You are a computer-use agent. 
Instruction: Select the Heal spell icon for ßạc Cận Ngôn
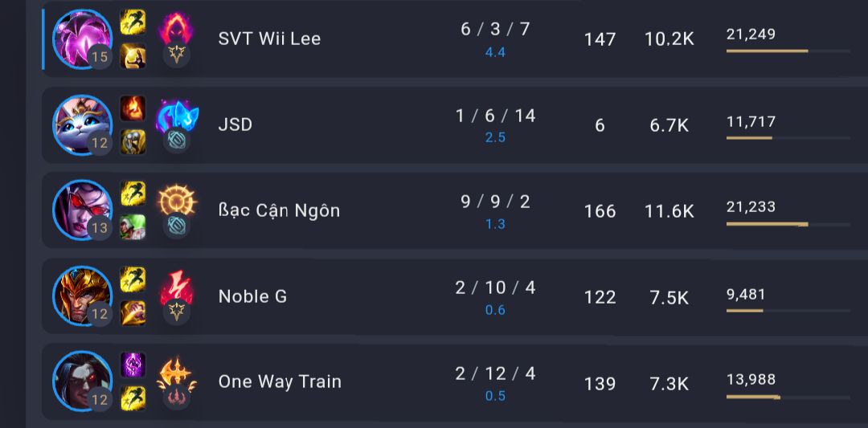tap(133, 227)
